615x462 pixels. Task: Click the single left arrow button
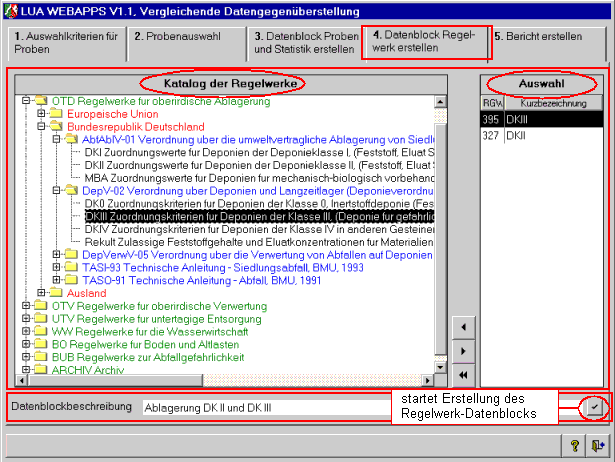click(x=463, y=327)
